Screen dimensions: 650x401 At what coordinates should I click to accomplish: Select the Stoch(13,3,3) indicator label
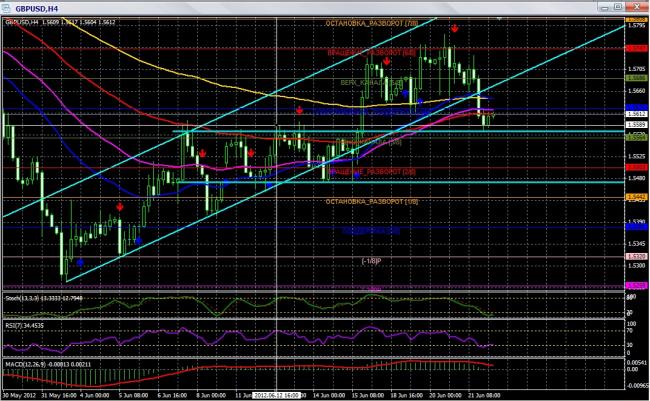pyautogui.click(x=44, y=298)
